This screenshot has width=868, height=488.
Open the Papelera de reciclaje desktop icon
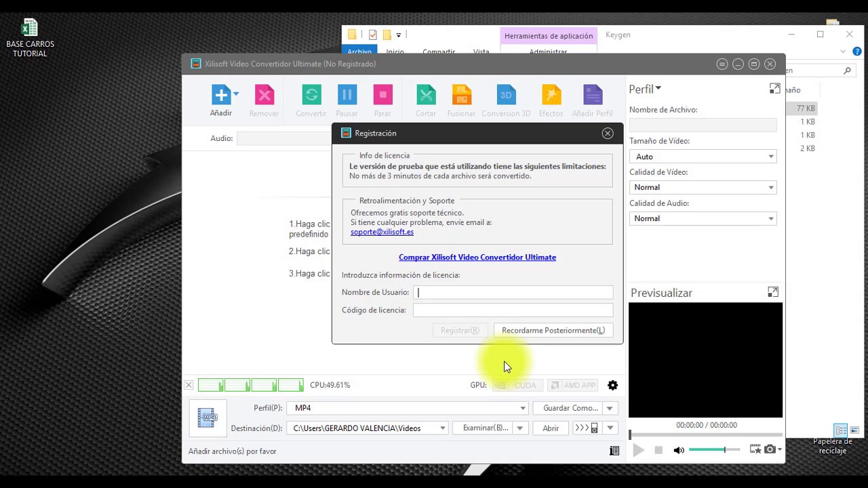832,445
